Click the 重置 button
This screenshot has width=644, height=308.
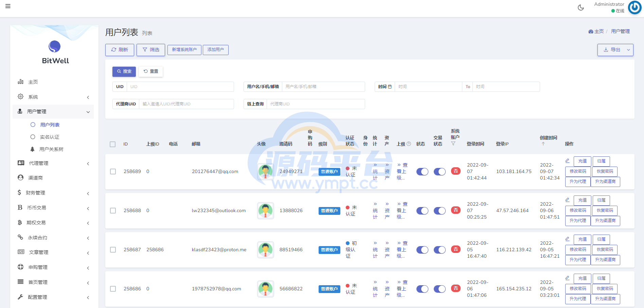coord(151,71)
